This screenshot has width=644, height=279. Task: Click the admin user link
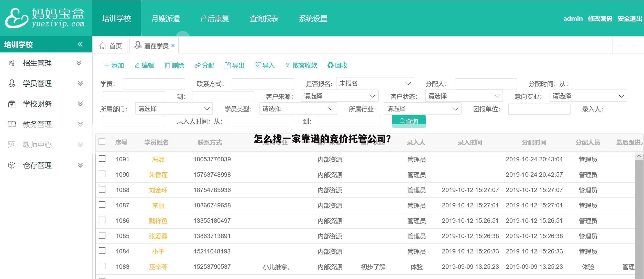tap(573, 18)
